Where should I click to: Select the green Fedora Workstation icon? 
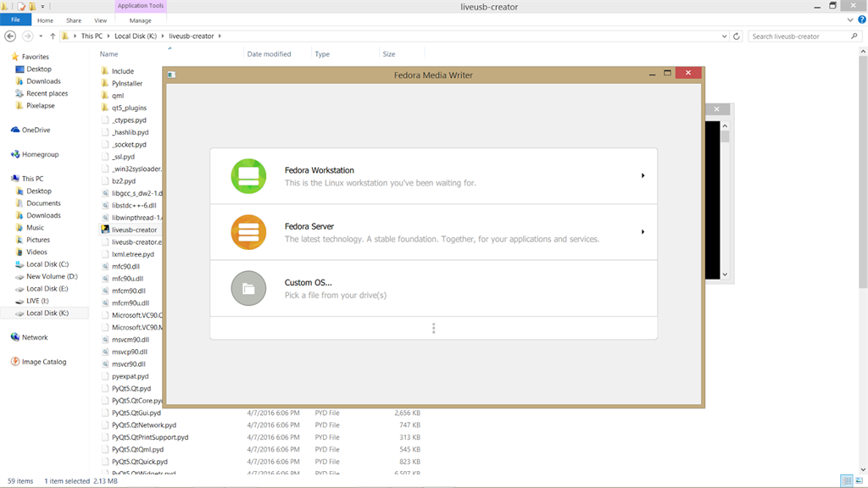pos(248,176)
